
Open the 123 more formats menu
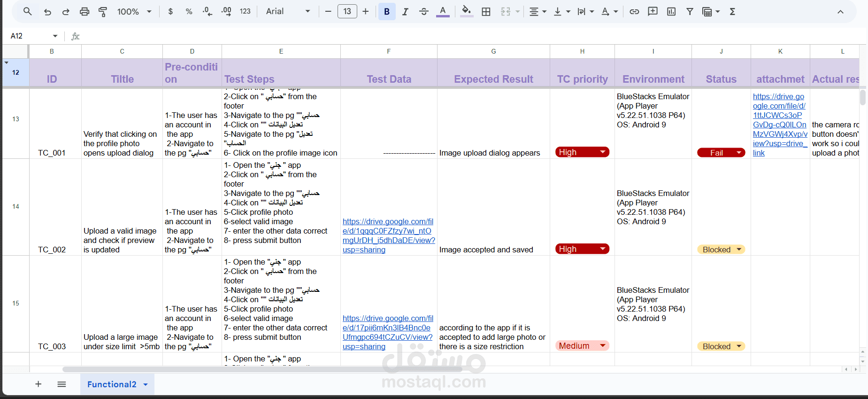(245, 12)
